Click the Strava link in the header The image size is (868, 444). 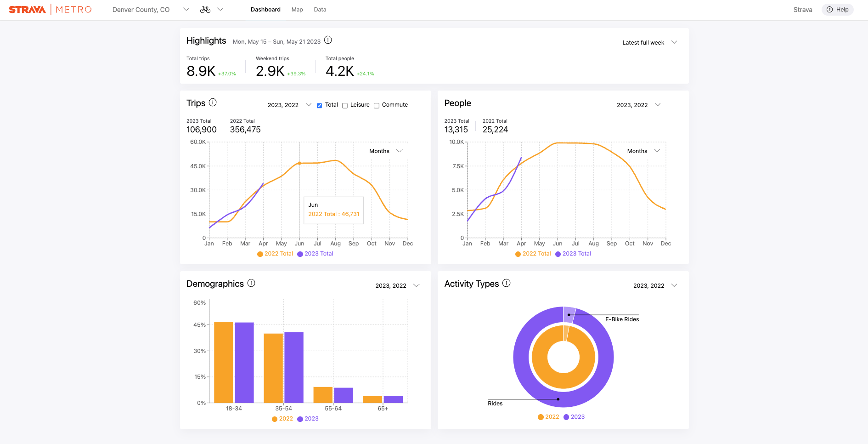(802, 9)
